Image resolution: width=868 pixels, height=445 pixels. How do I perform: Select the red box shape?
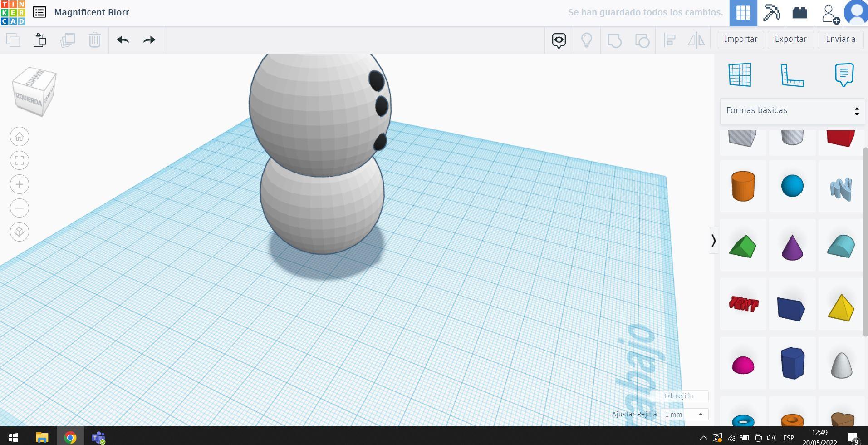[841, 138]
